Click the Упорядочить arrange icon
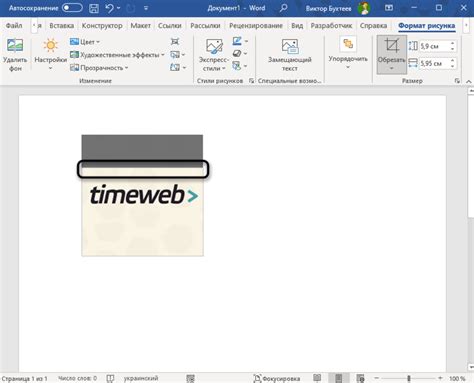Image resolution: width=474 pixels, height=383 pixels. (348, 44)
